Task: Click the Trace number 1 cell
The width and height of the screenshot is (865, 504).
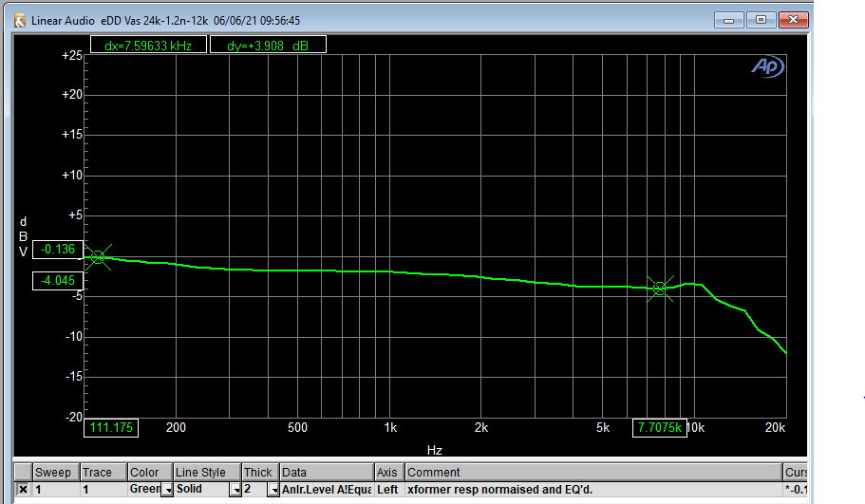Action: pos(103,489)
